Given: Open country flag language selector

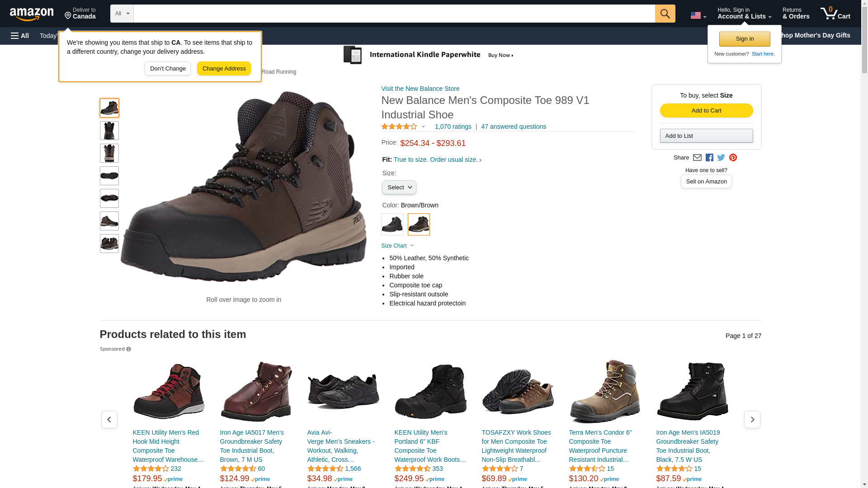Looking at the screenshot, I should 698,16.
